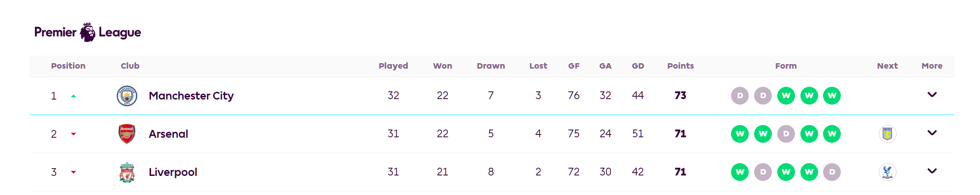Open the Liverpool club link
Viewport: 980px width, 195px height.
point(173,172)
